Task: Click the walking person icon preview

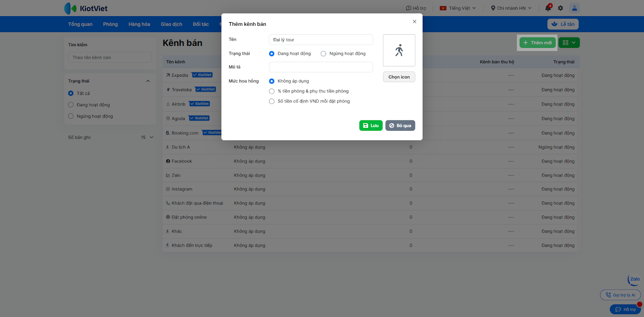Action: [399, 50]
